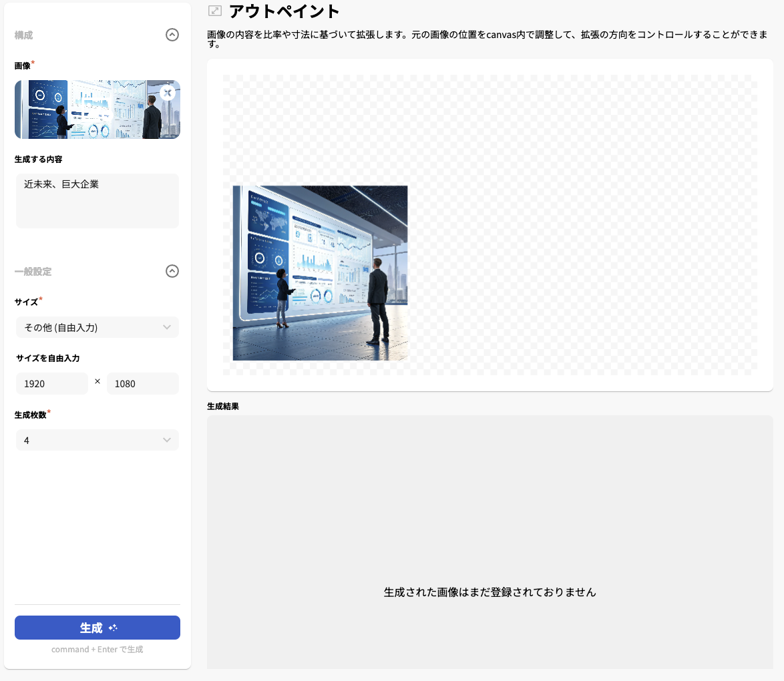
Task: Click the X overlay badge on the image thumbnail
Action: pyautogui.click(x=168, y=93)
